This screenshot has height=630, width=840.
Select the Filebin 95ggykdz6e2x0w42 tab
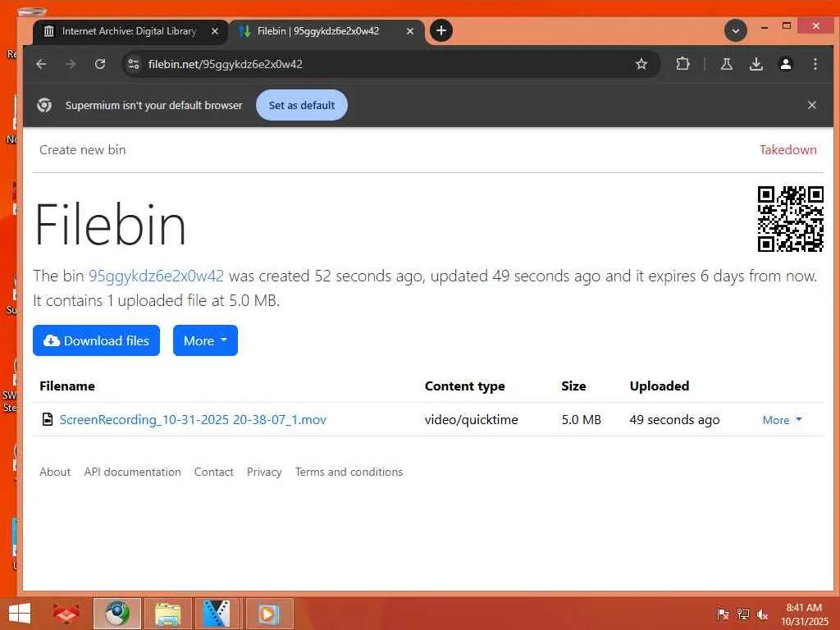[326, 31]
